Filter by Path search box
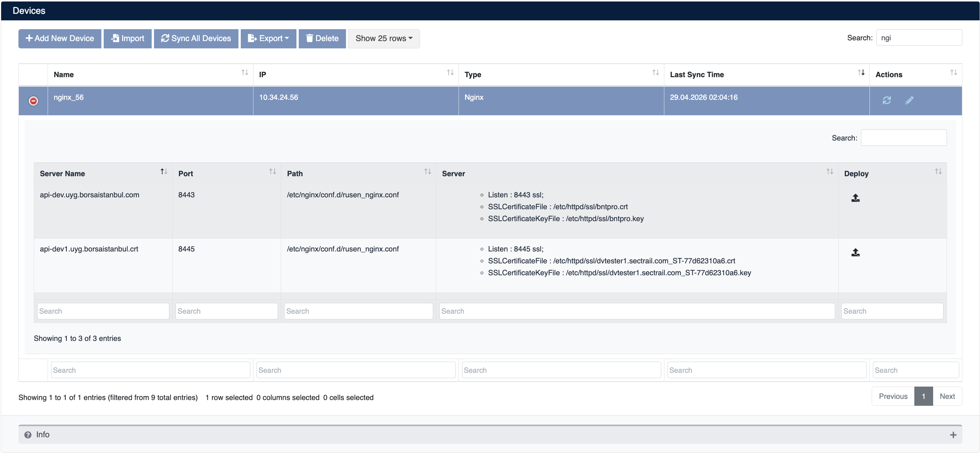This screenshot has height=453, width=980. [x=358, y=311]
